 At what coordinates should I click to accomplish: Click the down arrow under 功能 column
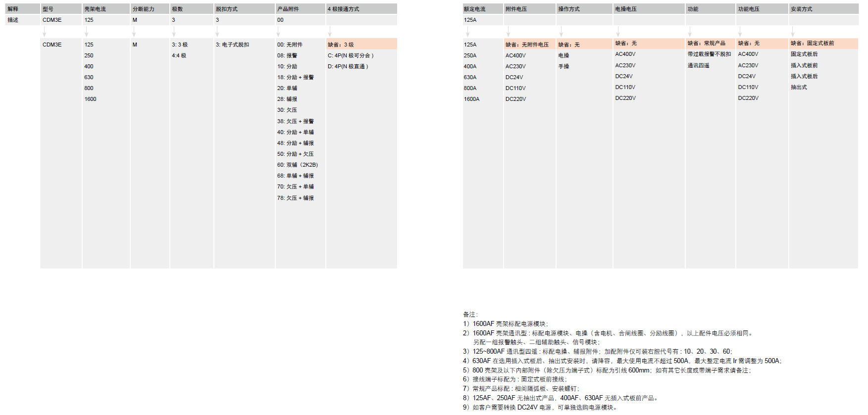point(690,32)
